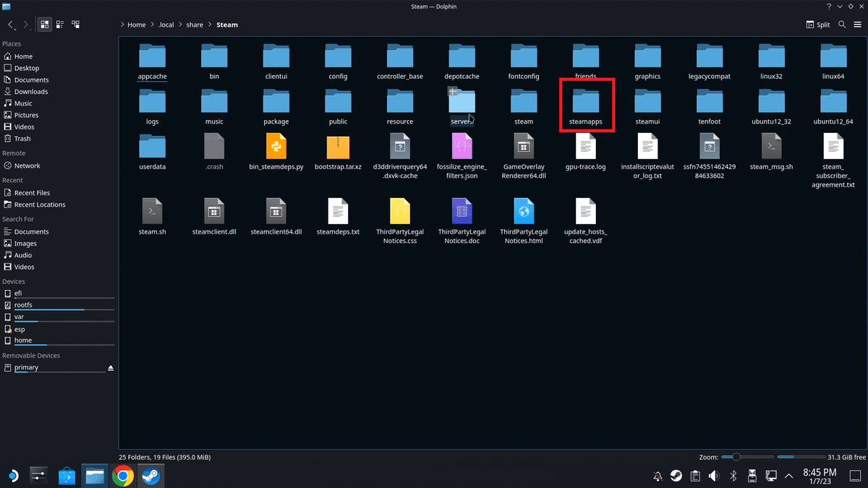868x488 pixels.
Task: Click Home in the breadcrumb path
Action: [x=137, y=25]
